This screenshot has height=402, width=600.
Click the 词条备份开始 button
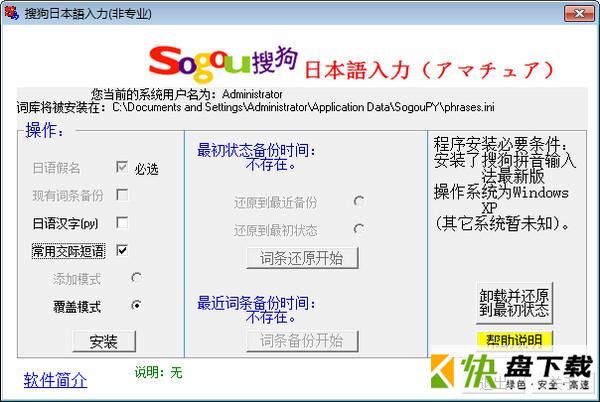point(302,341)
